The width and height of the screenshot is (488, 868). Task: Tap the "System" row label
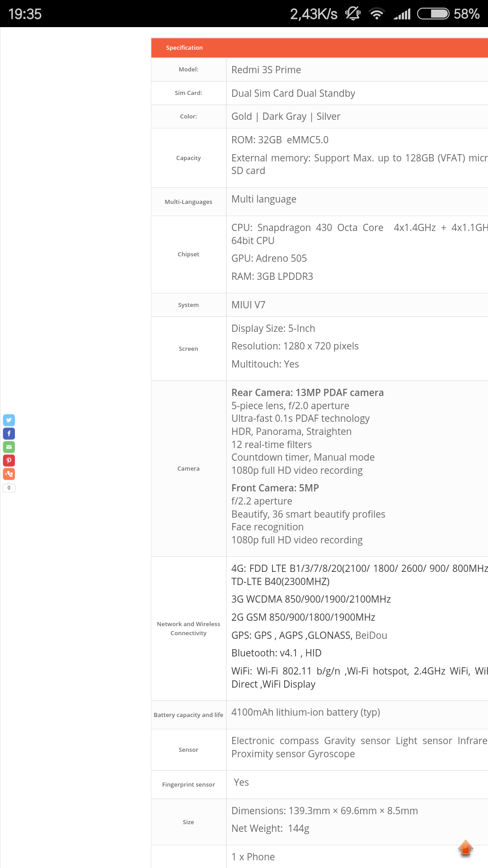coord(188,305)
